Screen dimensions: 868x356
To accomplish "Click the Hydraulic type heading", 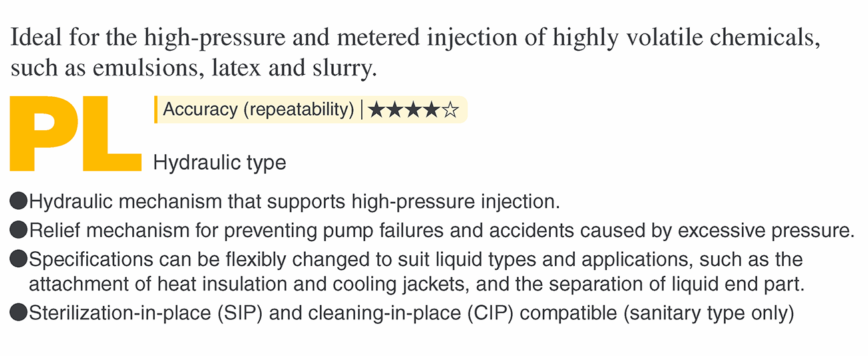I will pyautogui.click(x=220, y=162).
